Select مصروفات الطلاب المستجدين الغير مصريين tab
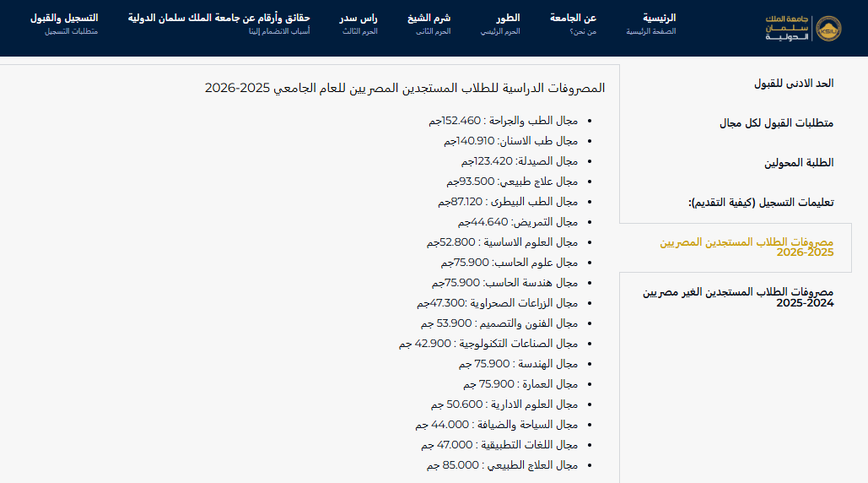 (x=738, y=297)
